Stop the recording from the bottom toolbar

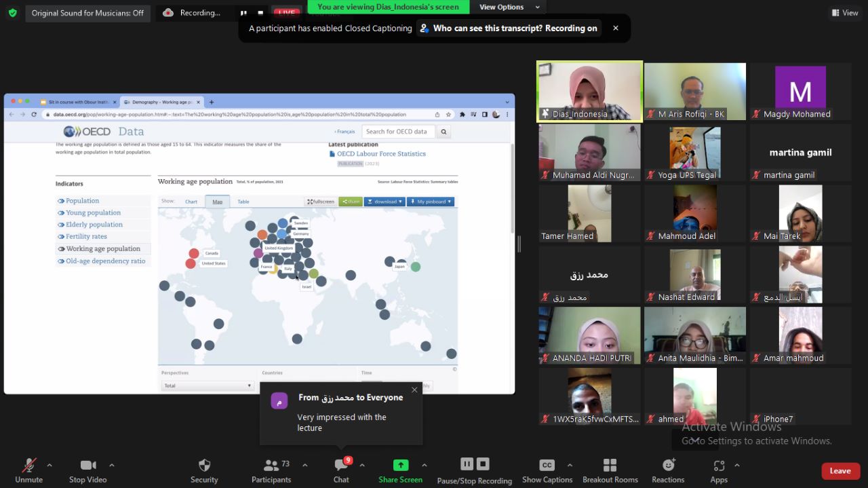click(x=483, y=464)
